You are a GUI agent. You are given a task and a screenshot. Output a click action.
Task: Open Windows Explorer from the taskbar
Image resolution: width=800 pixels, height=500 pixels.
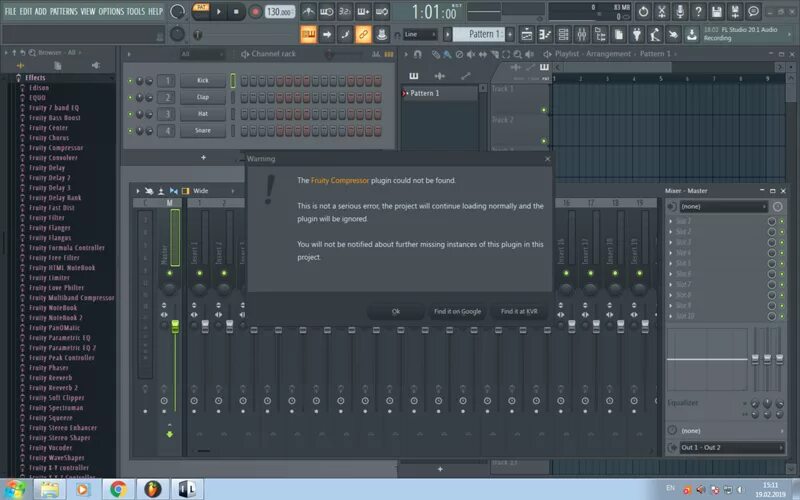pos(49,489)
